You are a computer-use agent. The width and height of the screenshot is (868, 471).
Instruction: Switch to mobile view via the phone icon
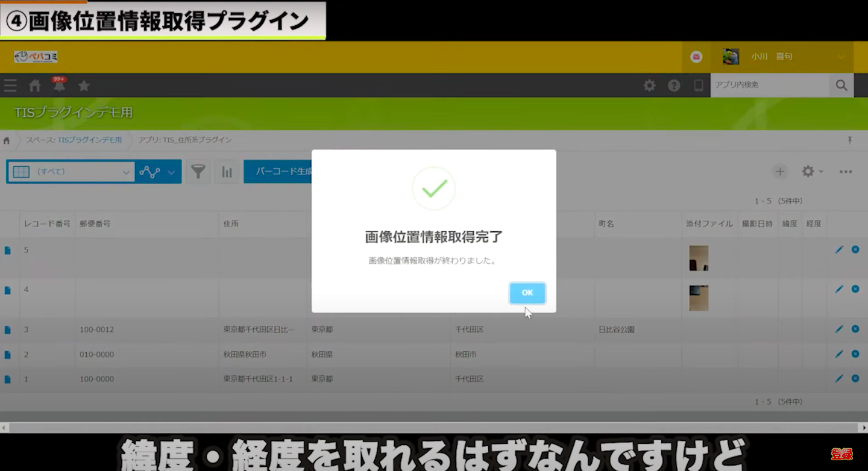(x=699, y=86)
